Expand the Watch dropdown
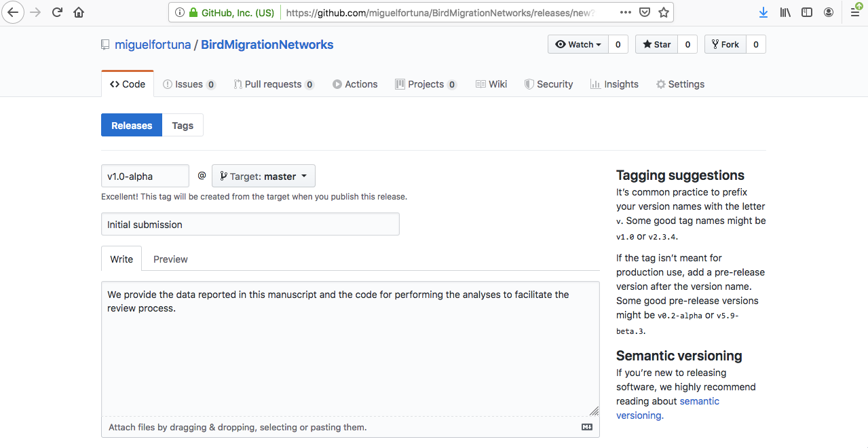The height and width of the screenshot is (448, 868). (578, 44)
